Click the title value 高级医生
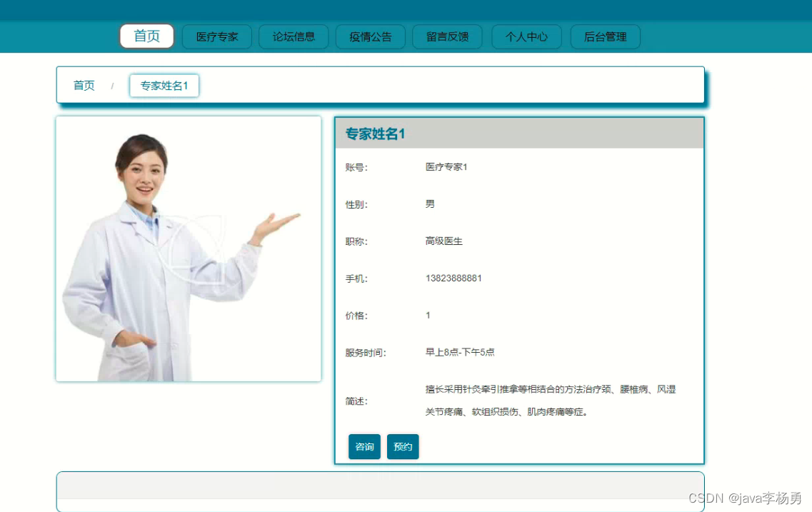The height and width of the screenshot is (512, 812). click(x=443, y=241)
